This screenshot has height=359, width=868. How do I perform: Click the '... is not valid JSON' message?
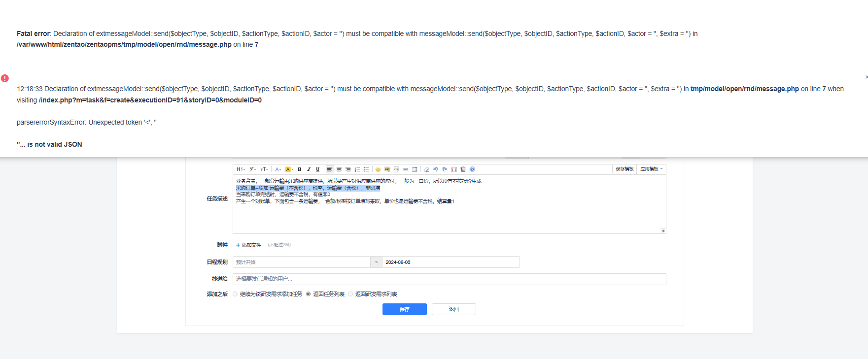49,144
